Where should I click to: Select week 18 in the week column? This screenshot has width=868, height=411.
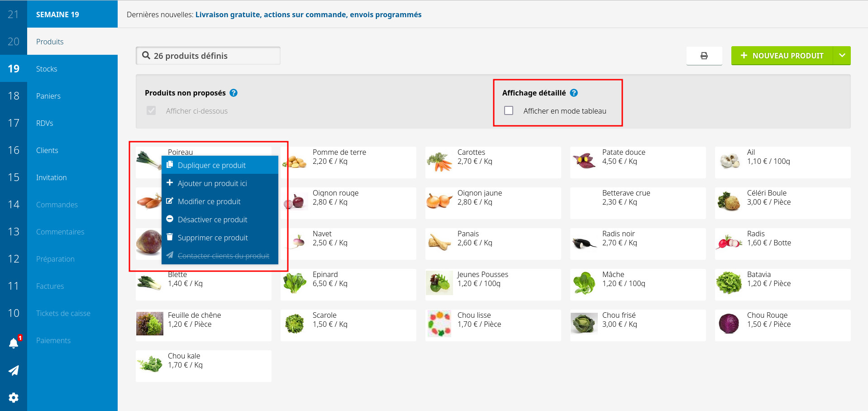click(14, 96)
